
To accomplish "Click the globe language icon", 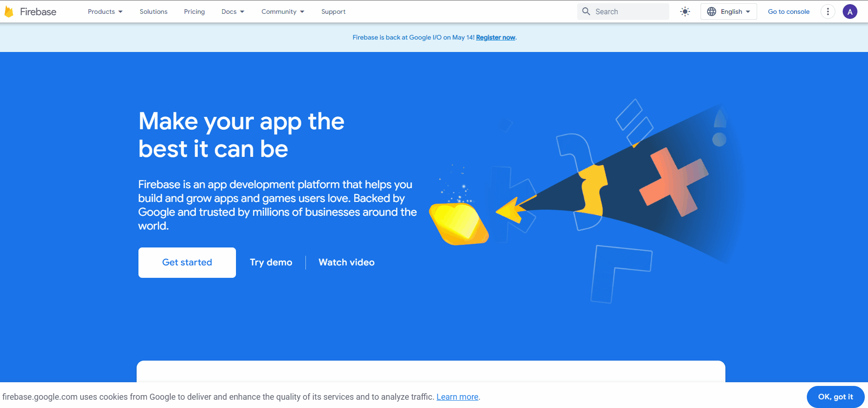I will coord(712,11).
